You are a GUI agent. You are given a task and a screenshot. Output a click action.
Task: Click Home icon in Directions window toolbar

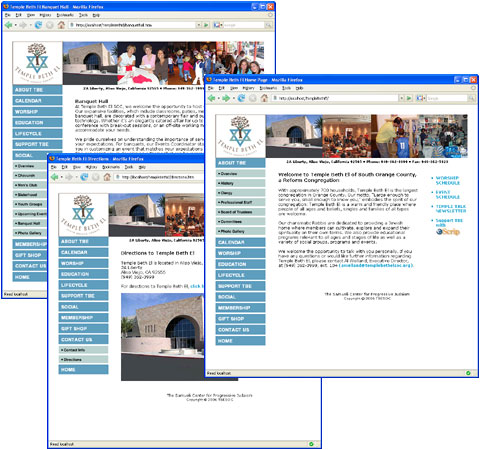[x=107, y=177]
